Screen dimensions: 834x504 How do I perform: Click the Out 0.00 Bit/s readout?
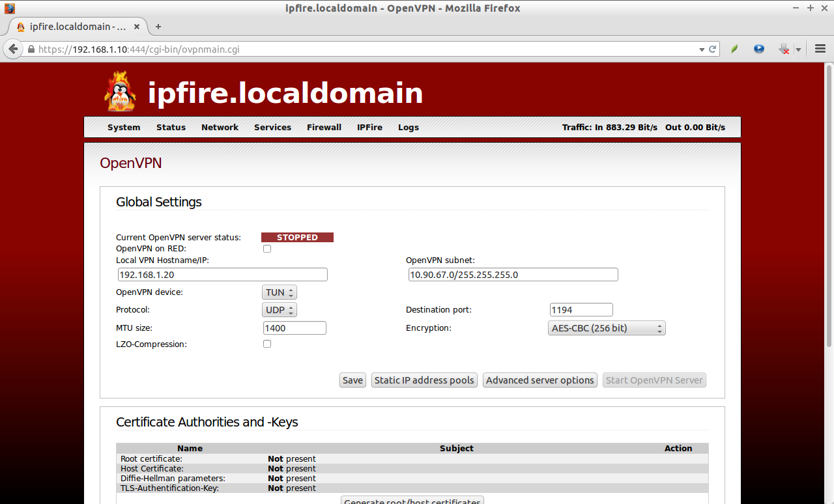tap(695, 128)
